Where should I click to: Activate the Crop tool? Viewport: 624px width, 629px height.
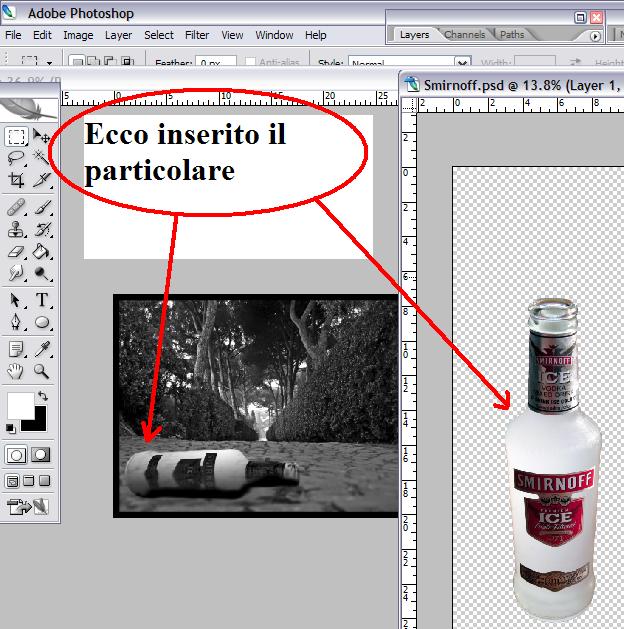(16, 180)
